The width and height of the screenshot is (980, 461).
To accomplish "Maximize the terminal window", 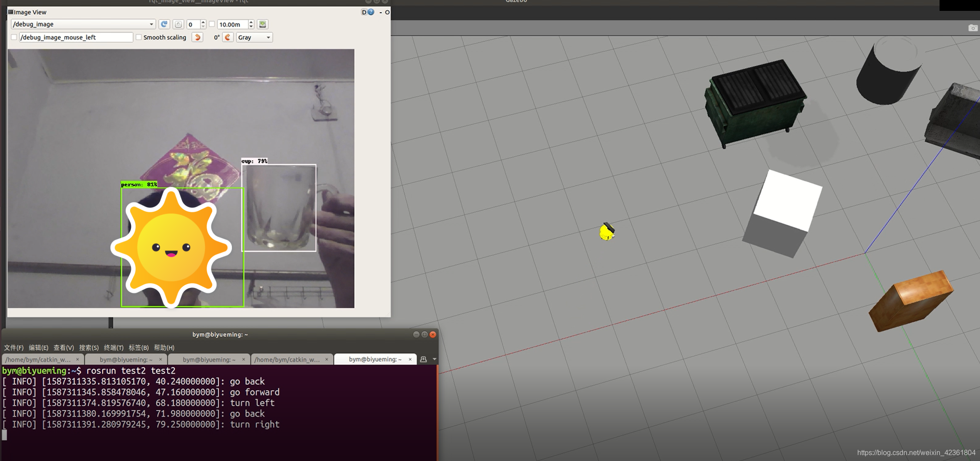I will (425, 334).
